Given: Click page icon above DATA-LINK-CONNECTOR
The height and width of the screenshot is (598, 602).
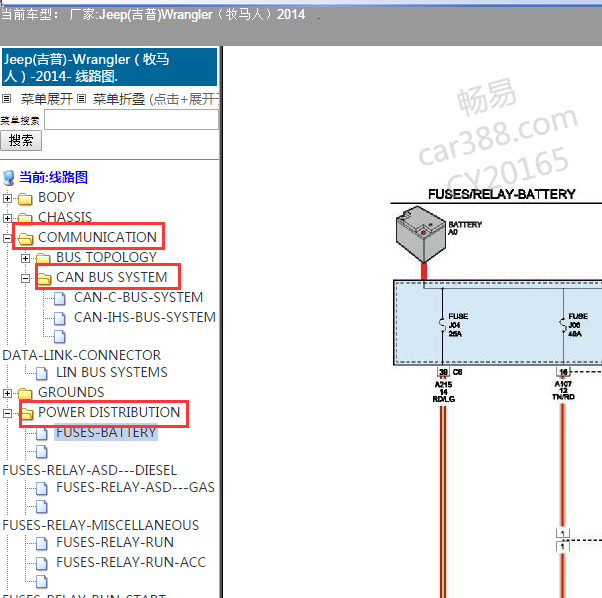Looking at the screenshot, I should click(60, 337).
